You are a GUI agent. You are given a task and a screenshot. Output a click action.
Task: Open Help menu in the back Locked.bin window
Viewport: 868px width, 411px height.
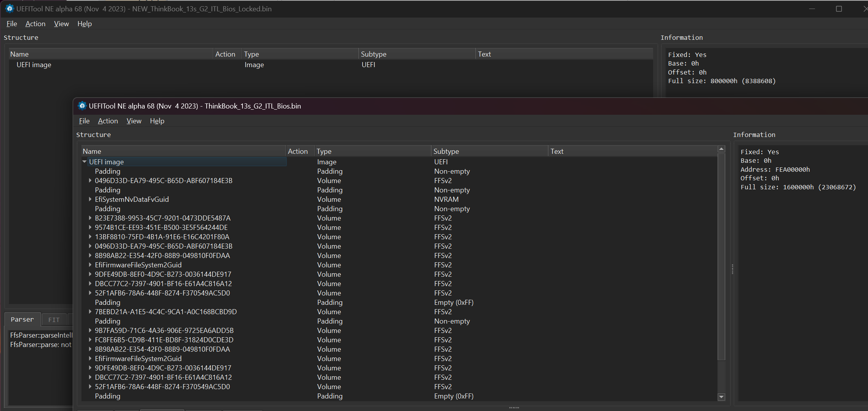tap(85, 24)
